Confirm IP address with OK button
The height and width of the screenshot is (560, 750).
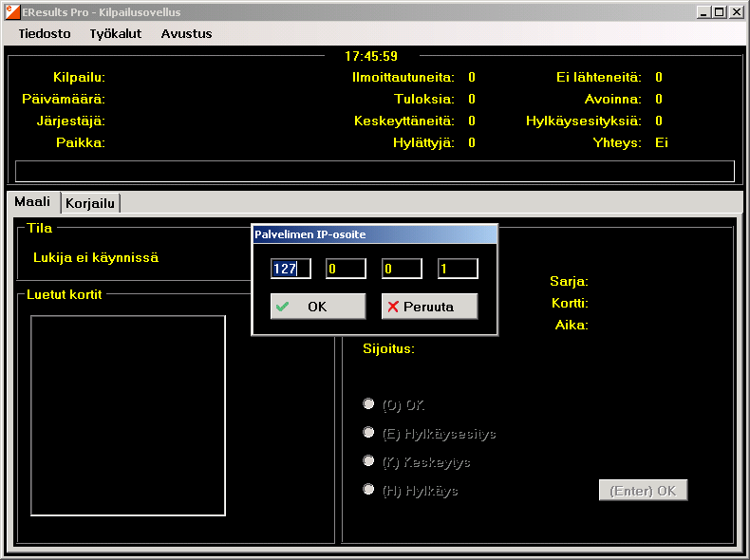(x=318, y=307)
